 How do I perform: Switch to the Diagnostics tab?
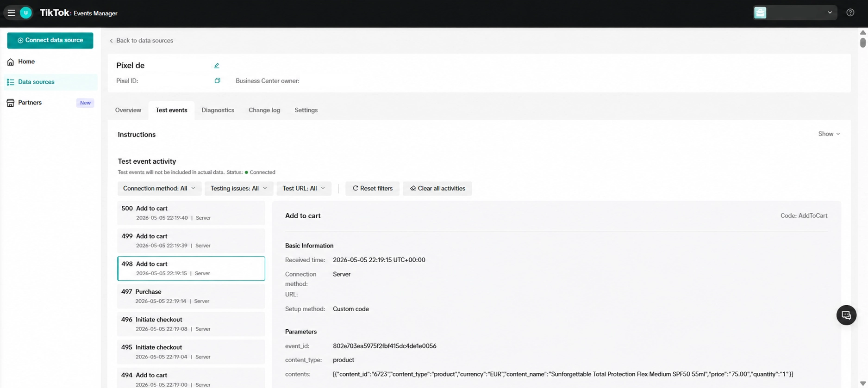(218, 110)
